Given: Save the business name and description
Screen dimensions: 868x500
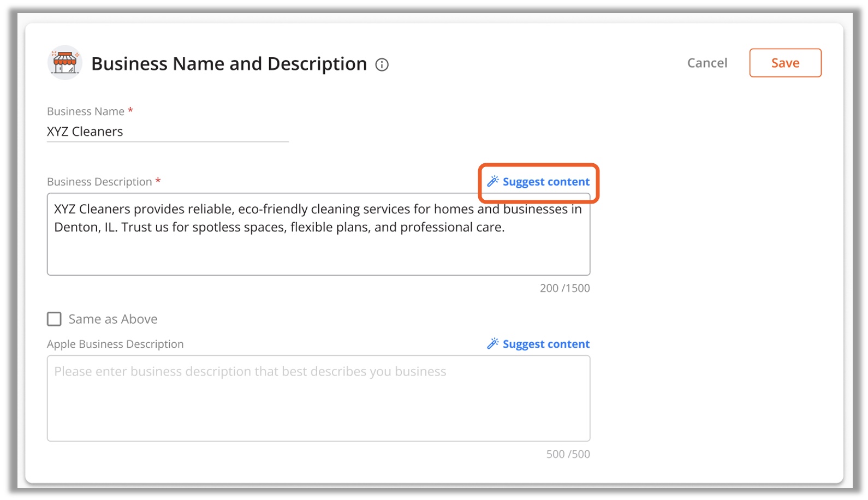Looking at the screenshot, I should pos(785,63).
